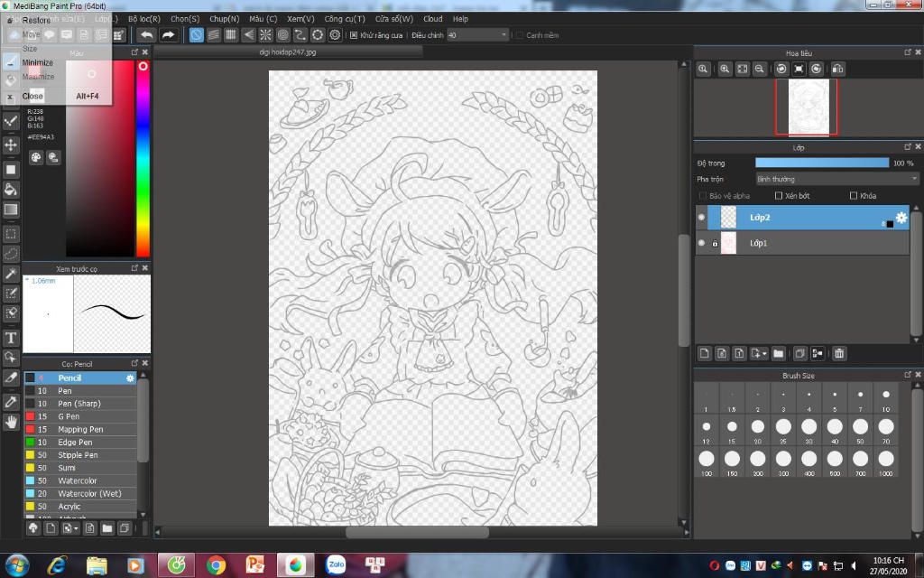
Task: Open Pencil brush settings gear
Action: [x=130, y=378]
